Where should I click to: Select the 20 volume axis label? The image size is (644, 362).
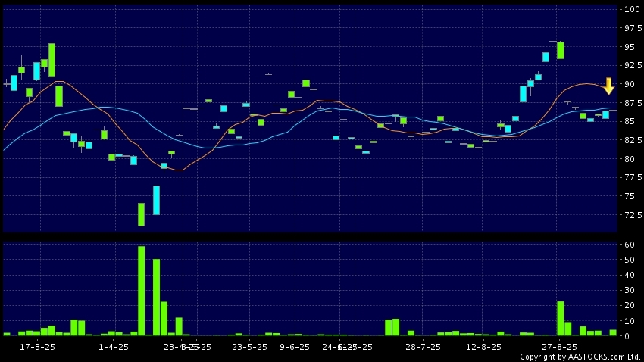[629, 306]
